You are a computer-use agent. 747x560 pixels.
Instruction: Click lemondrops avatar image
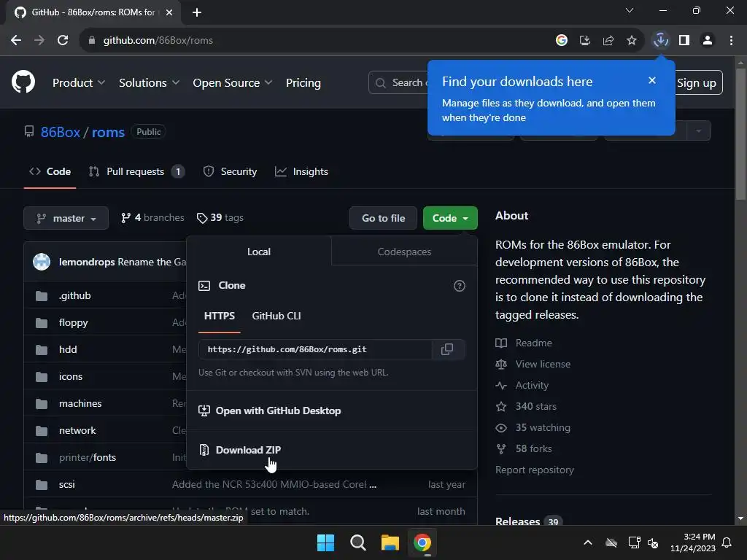point(42,262)
